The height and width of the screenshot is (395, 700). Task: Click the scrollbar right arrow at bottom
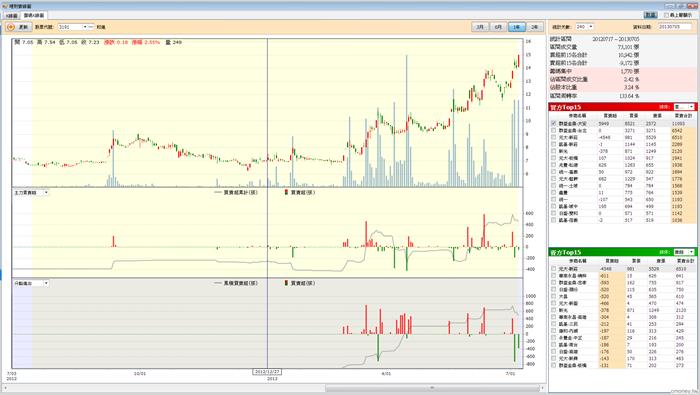click(542, 388)
